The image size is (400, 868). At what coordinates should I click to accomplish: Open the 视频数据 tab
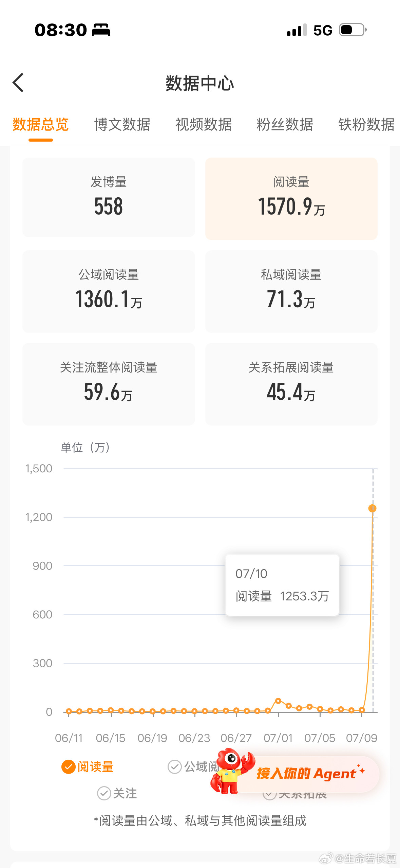click(204, 125)
